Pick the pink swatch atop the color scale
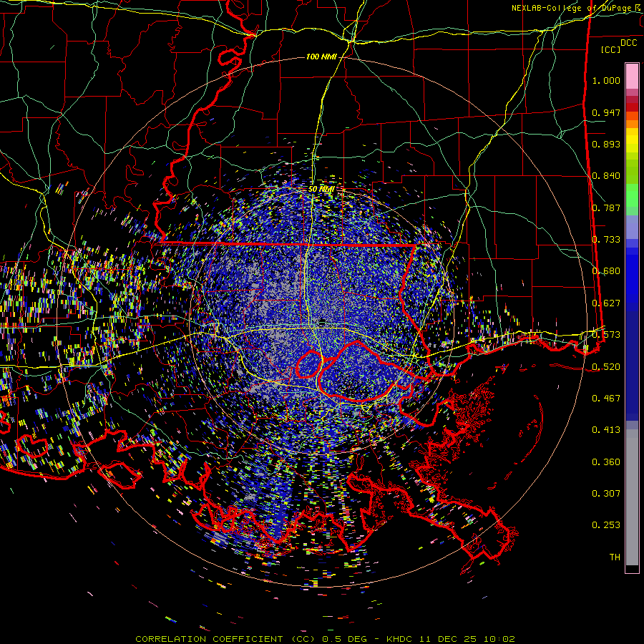Screen dimensions: 644x644 pos(632,76)
